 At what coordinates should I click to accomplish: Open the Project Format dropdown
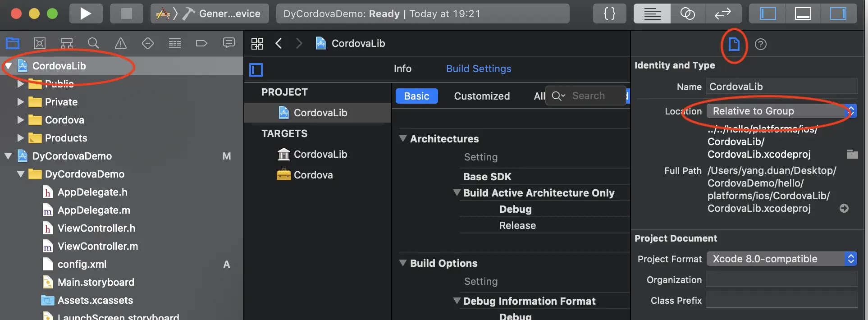(781, 259)
